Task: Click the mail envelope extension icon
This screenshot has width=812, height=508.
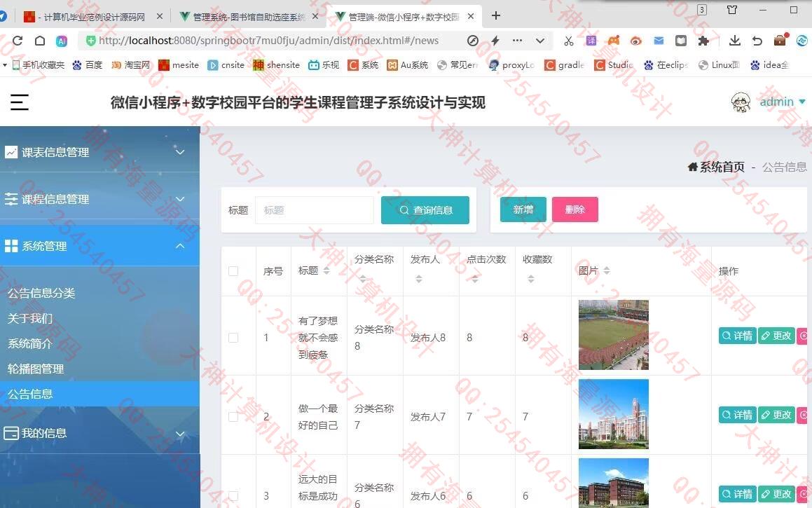Action: coord(659,41)
